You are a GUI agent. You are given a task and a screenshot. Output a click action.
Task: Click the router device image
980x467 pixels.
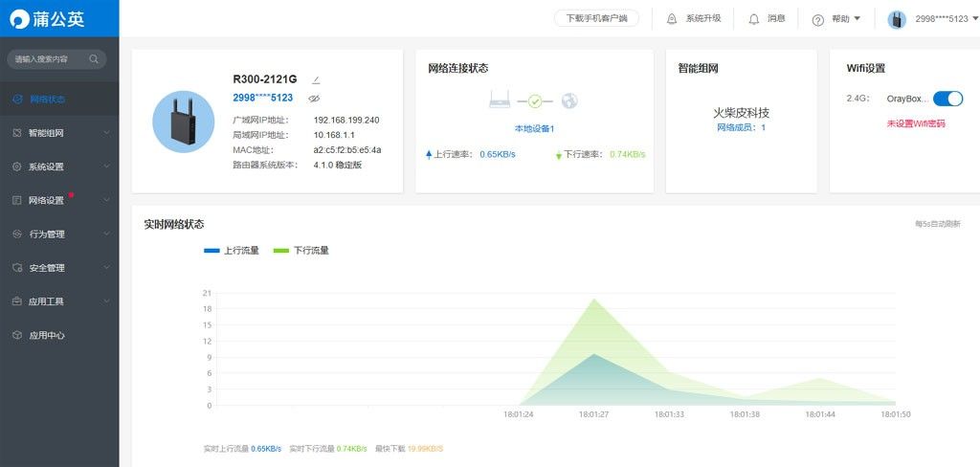(183, 122)
